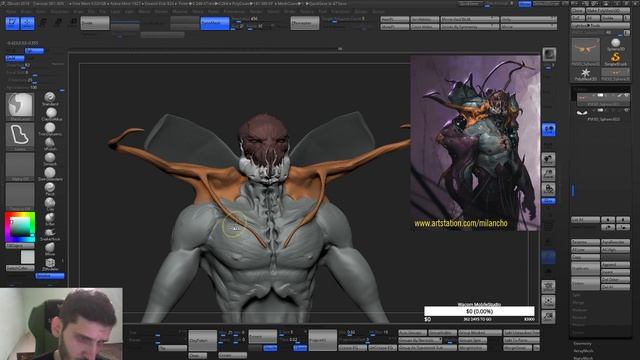The width and height of the screenshot is (640, 360).
Task: Open the Alpha menu
Action: [x=11, y=12]
